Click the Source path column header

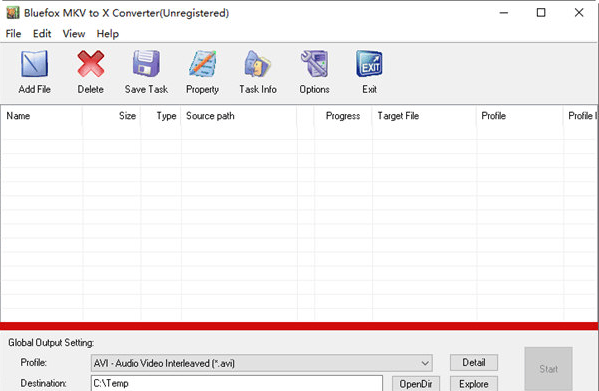tap(239, 116)
